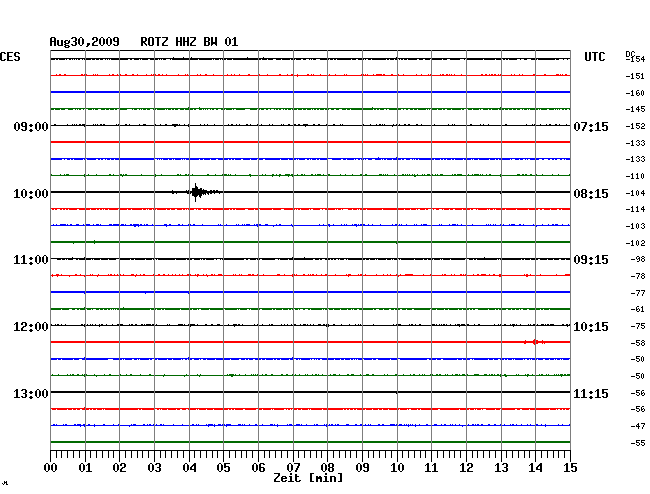The height and width of the screenshot is (494, 650).
Task: Click the CES column header
Action: 10,57
